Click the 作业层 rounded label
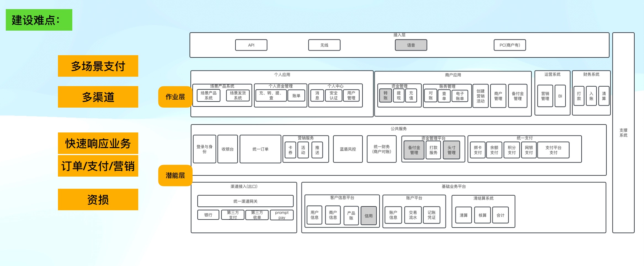Image resolution: width=644 pixels, height=266 pixels. coord(175,97)
